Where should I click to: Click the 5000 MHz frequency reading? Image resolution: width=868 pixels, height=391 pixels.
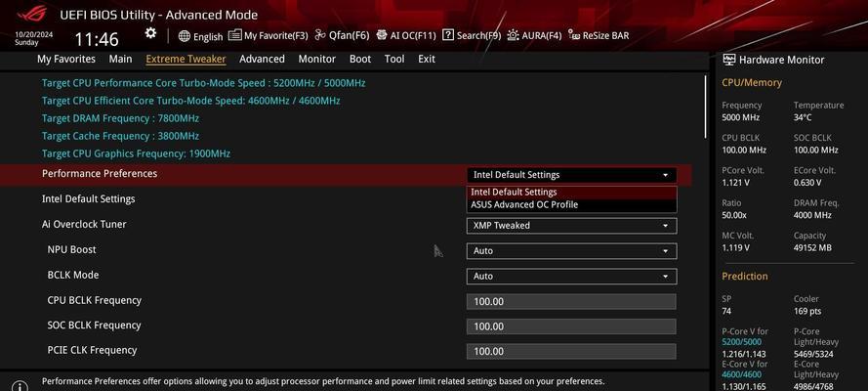[741, 117]
